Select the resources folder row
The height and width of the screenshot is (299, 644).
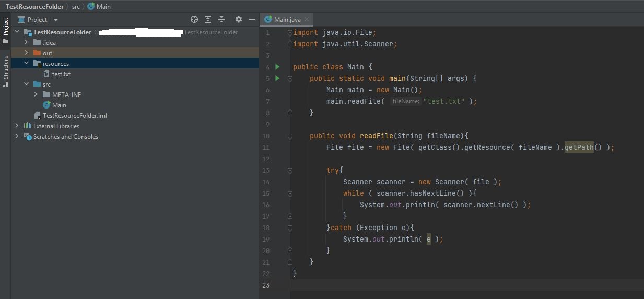[135, 63]
